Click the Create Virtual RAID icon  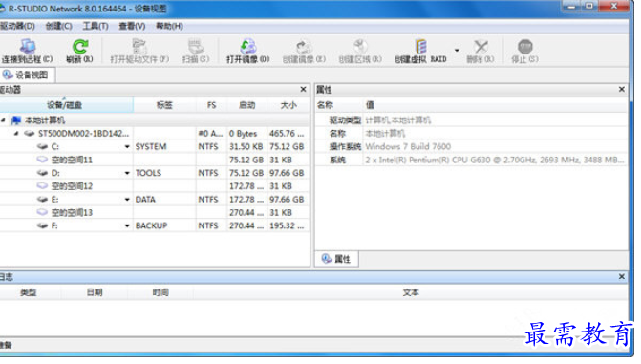point(420,47)
